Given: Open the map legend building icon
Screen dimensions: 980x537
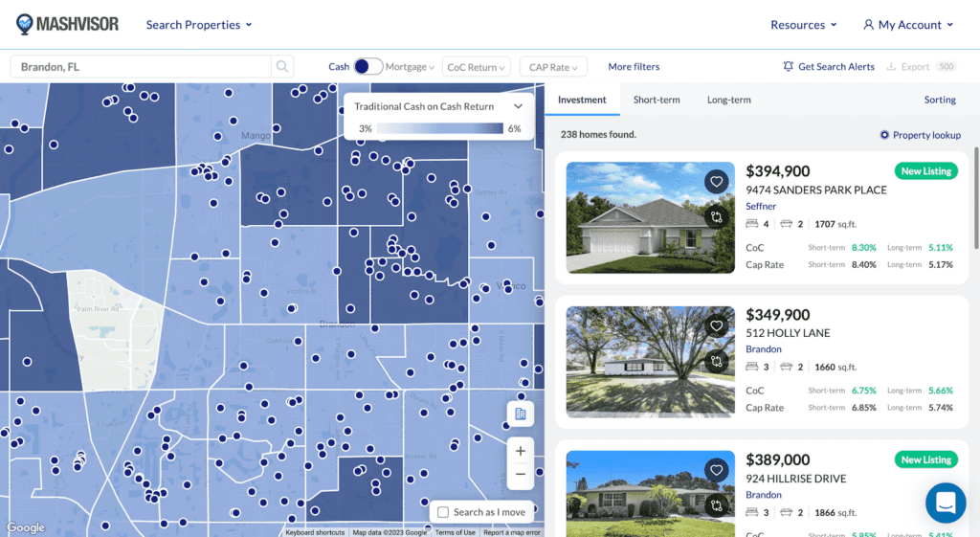Looking at the screenshot, I should click(x=520, y=414).
